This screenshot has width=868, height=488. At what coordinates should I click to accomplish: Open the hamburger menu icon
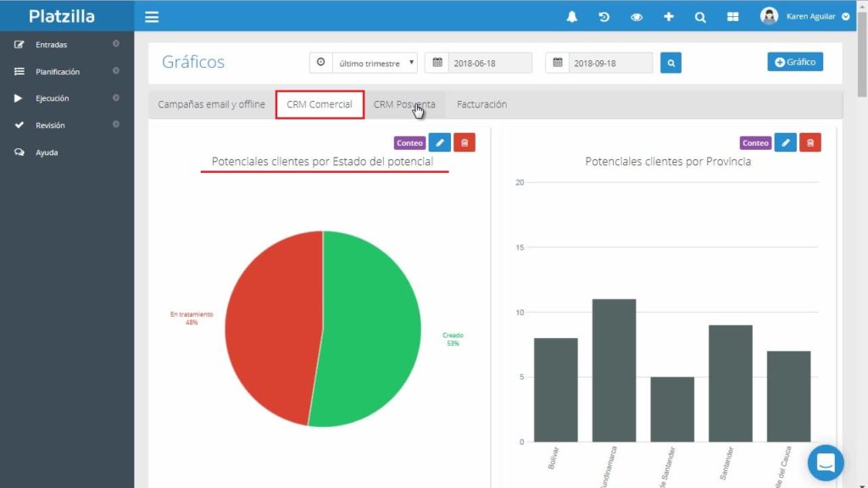152,17
